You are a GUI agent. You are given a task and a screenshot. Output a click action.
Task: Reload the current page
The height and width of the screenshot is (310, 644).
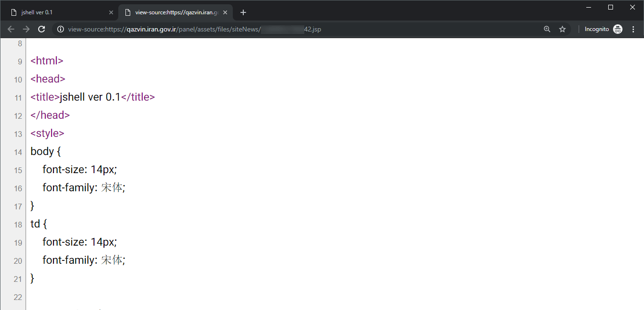point(42,29)
